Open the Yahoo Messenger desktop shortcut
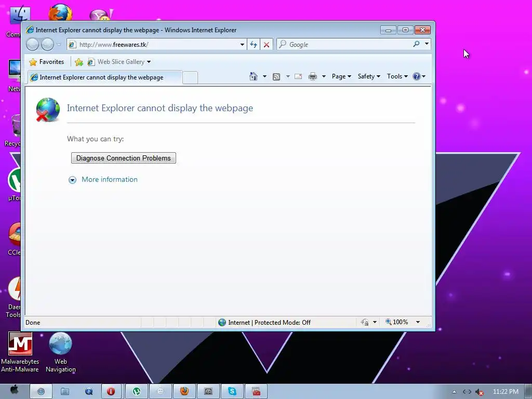Screen dimensions: 532x399 (101, 15)
